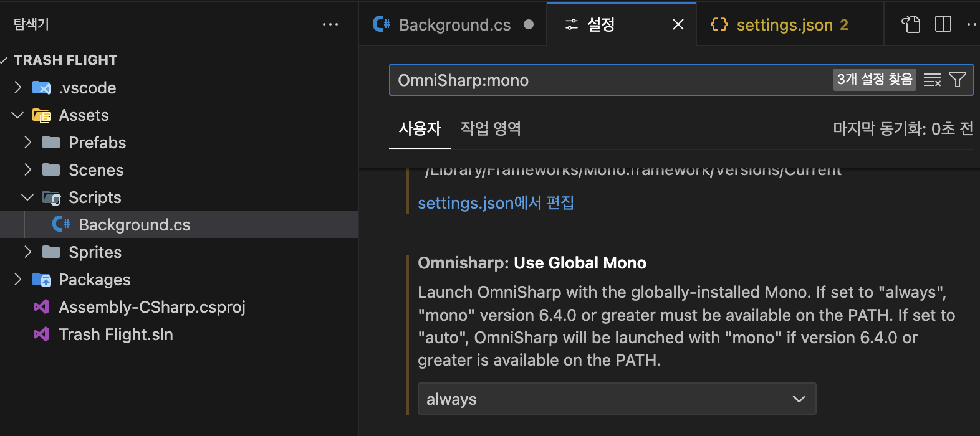
Task: Expand the .vscode folder
Action: tap(18, 88)
